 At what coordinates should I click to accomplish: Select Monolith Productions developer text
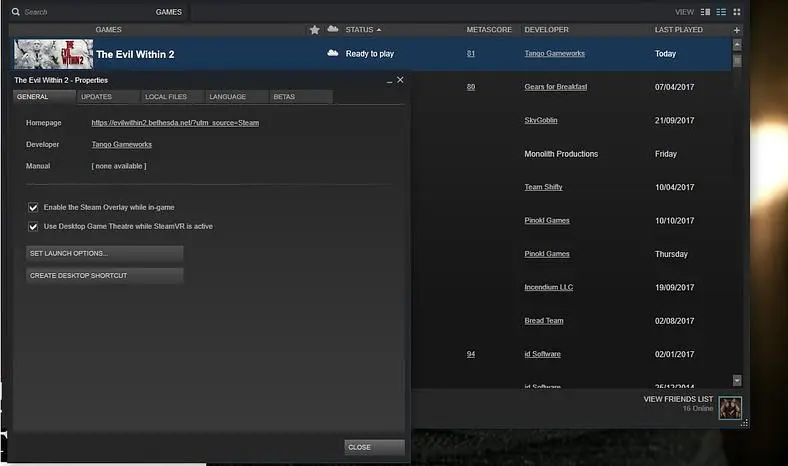tap(561, 154)
